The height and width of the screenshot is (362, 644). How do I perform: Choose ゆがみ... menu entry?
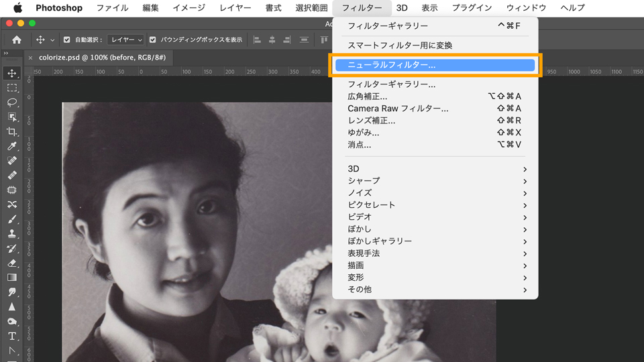435,133
